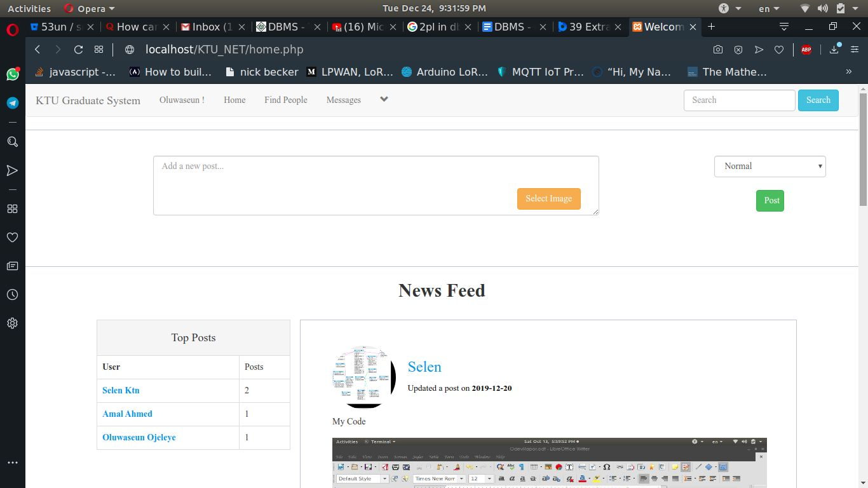Screen dimensions: 868x488
Task: Open history clock icon in sidebar
Action: pyautogui.click(x=12, y=295)
